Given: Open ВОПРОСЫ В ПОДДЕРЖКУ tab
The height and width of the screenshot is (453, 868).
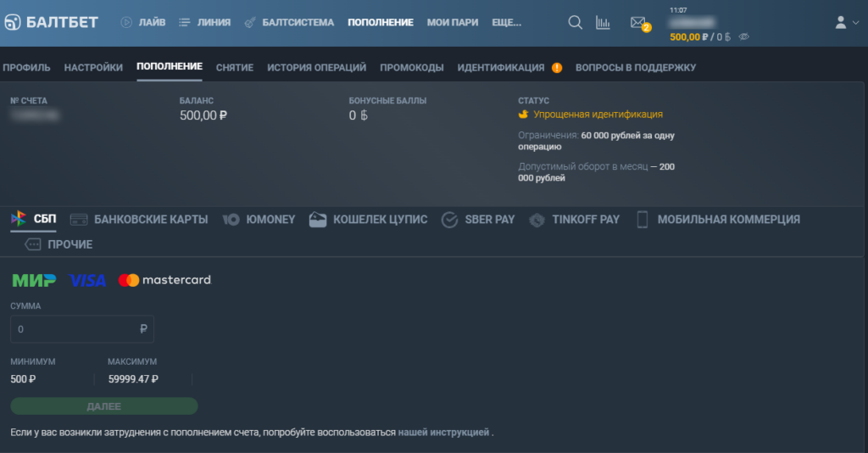Looking at the screenshot, I should [x=636, y=68].
